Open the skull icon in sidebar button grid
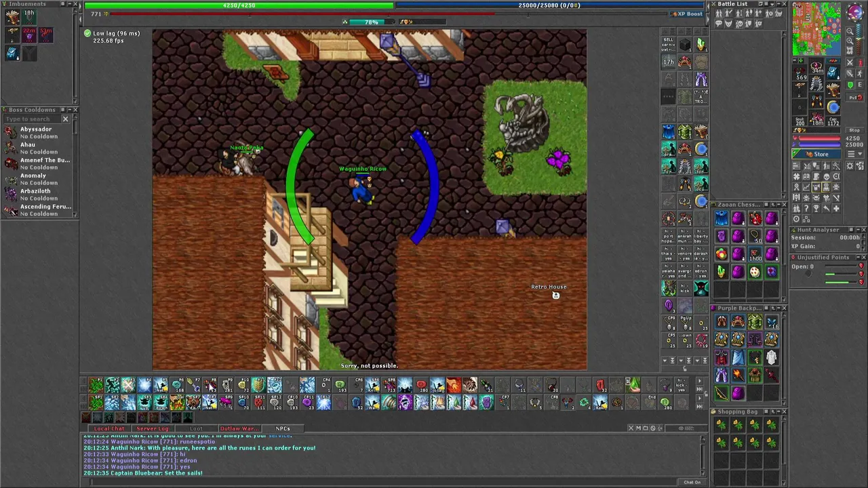This screenshot has height=488, width=868. 827,176
